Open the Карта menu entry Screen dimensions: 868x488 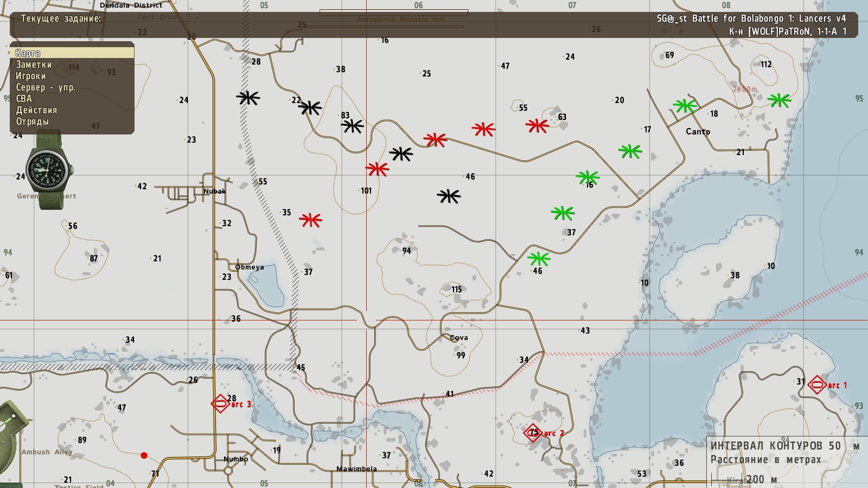tap(72, 53)
